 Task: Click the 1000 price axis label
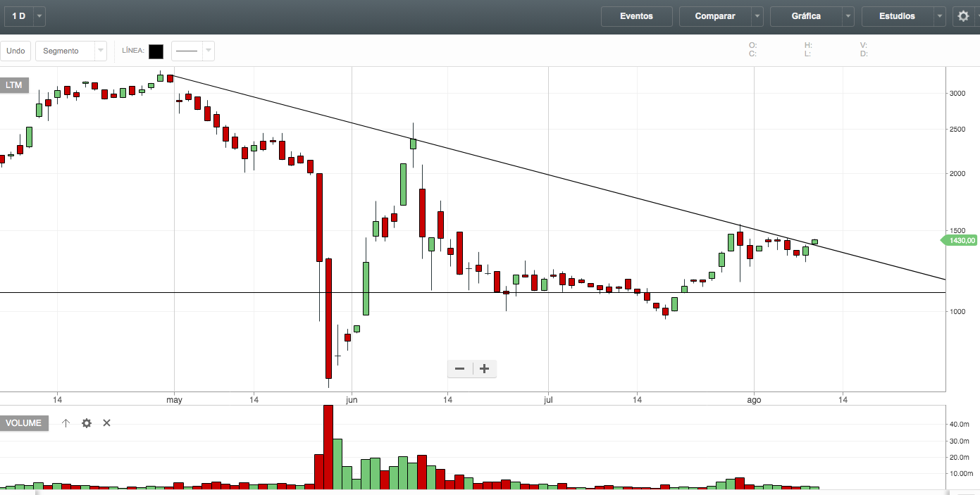point(957,311)
